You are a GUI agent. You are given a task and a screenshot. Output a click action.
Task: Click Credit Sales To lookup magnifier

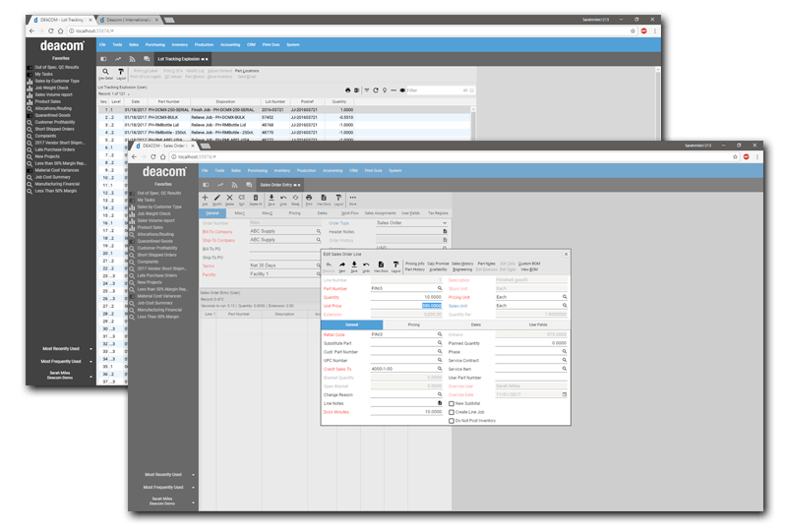pos(440,369)
